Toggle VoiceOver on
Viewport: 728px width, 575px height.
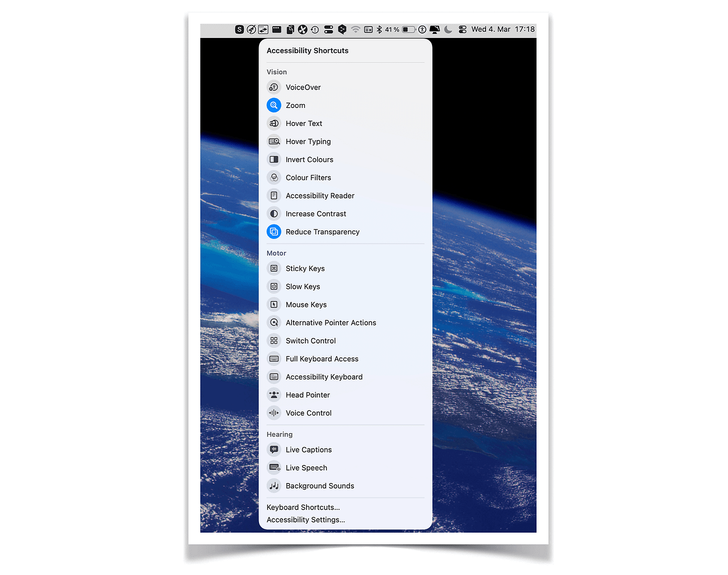[x=345, y=87]
